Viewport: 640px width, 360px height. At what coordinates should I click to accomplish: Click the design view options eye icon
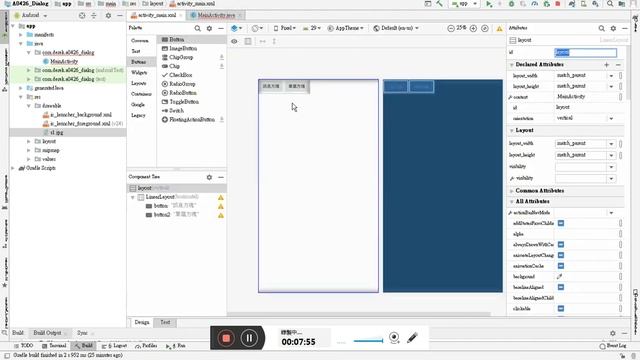click(x=234, y=41)
